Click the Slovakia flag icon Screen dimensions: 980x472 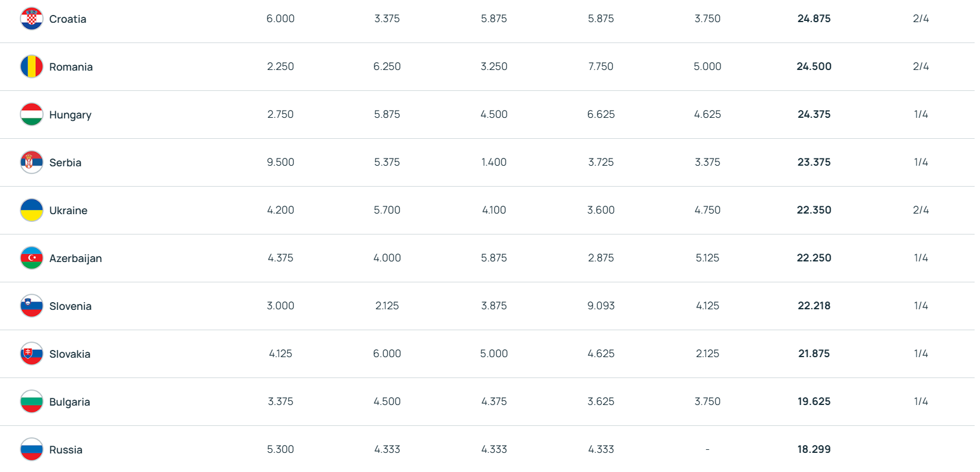(x=32, y=354)
